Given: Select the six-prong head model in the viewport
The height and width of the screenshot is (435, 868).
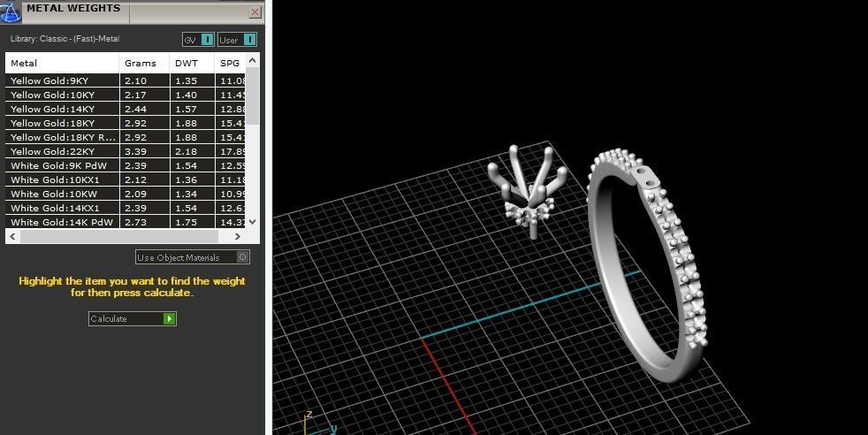Looking at the screenshot, I should coord(526,191).
